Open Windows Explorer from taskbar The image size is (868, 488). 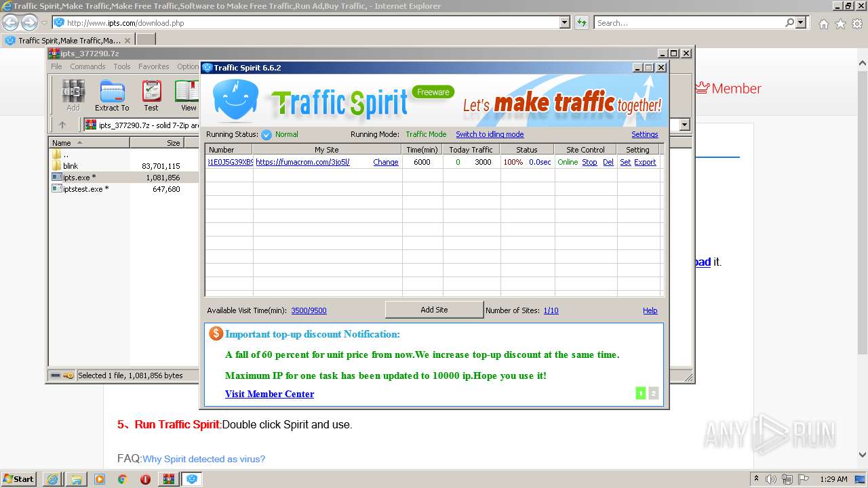pyautogui.click(x=77, y=479)
